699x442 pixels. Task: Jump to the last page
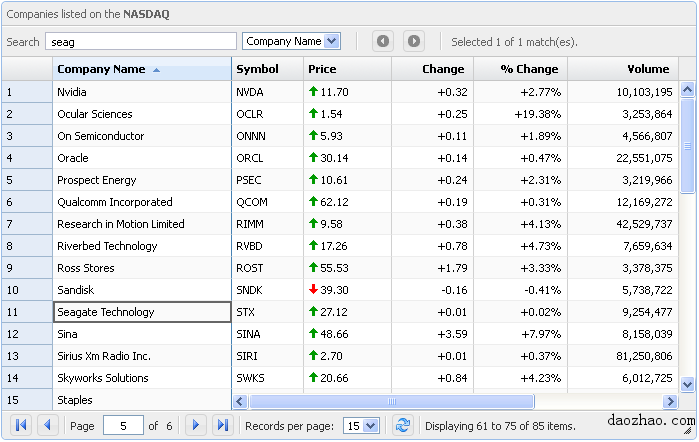coord(222,425)
